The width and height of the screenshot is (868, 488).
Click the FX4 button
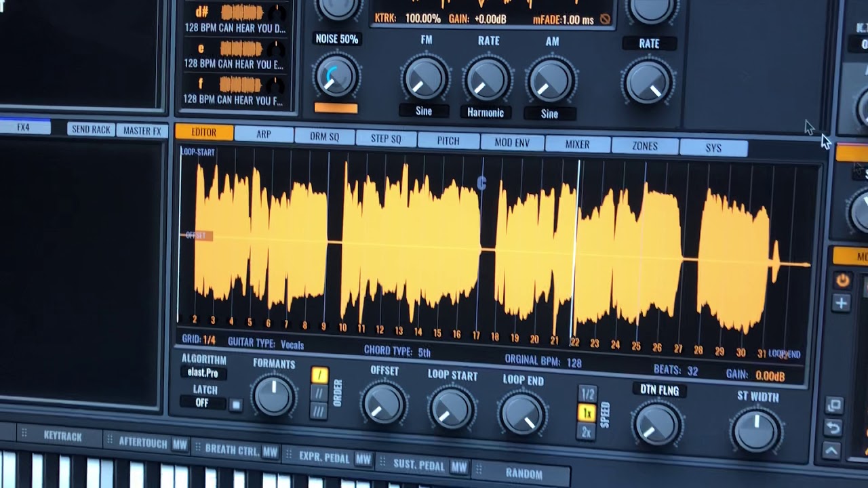click(24, 127)
